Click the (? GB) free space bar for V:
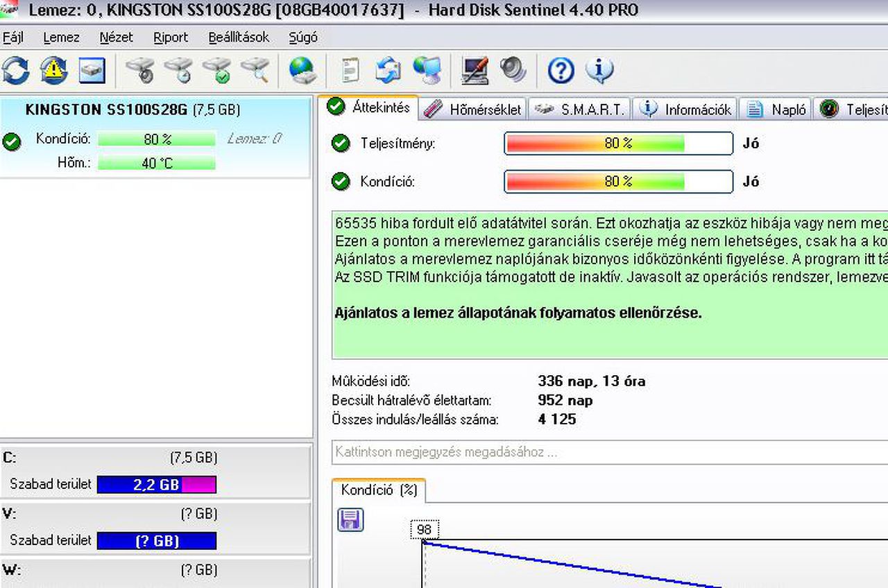 tap(157, 541)
